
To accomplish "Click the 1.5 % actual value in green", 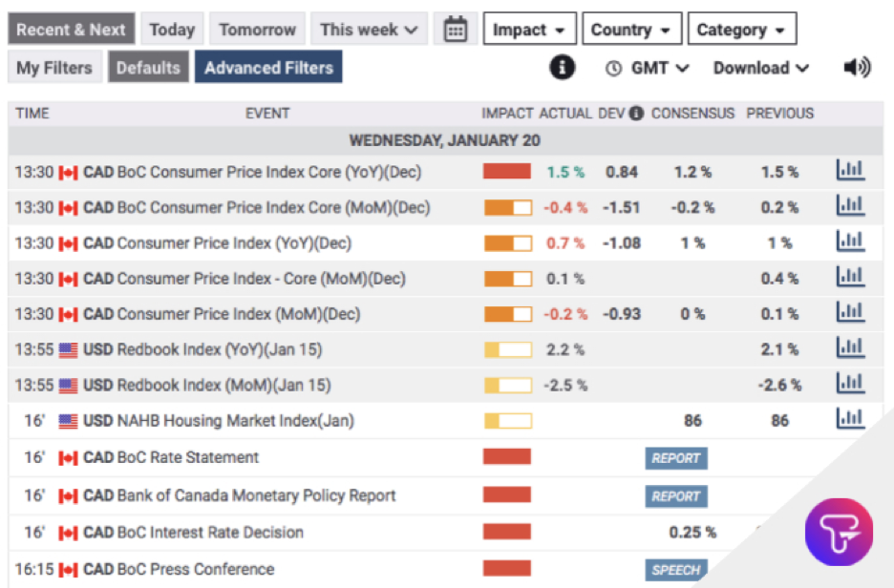I will click(565, 172).
